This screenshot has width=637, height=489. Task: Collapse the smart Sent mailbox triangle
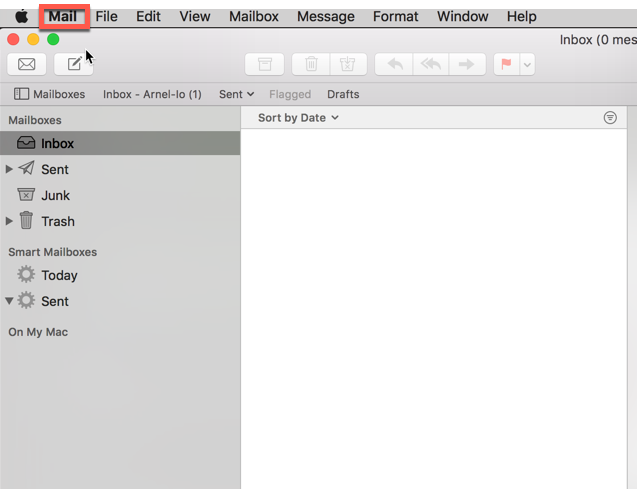click(9, 301)
